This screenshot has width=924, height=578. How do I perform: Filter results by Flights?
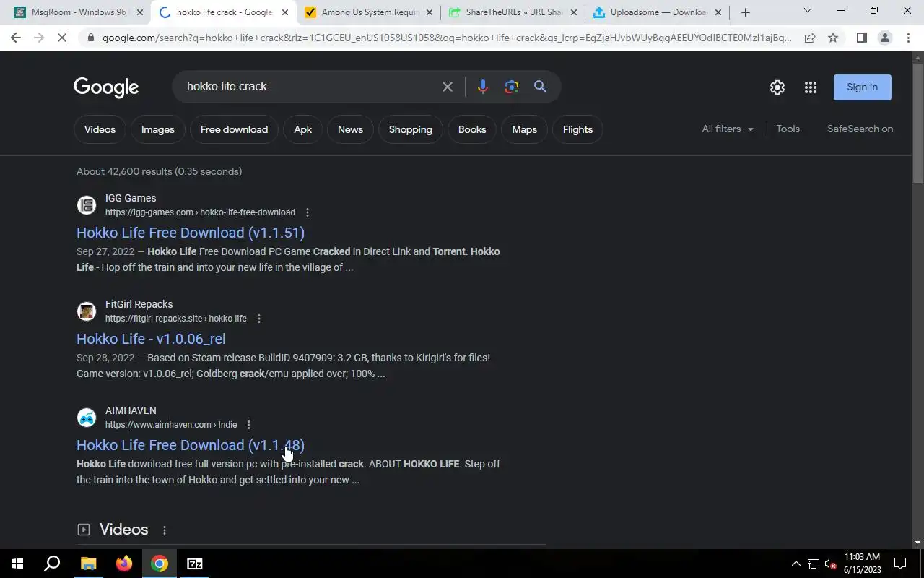pos(577,130)
